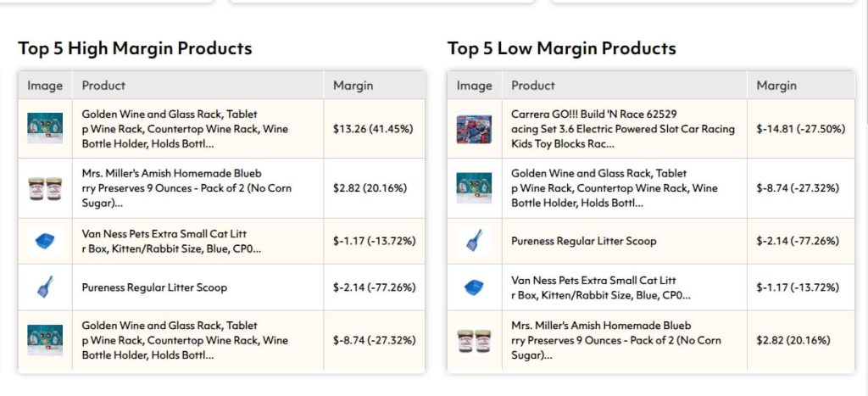Screen dimensions: 868x396
Task: Sort by Margin column in Low Margin table
Action: click(776, 86)
